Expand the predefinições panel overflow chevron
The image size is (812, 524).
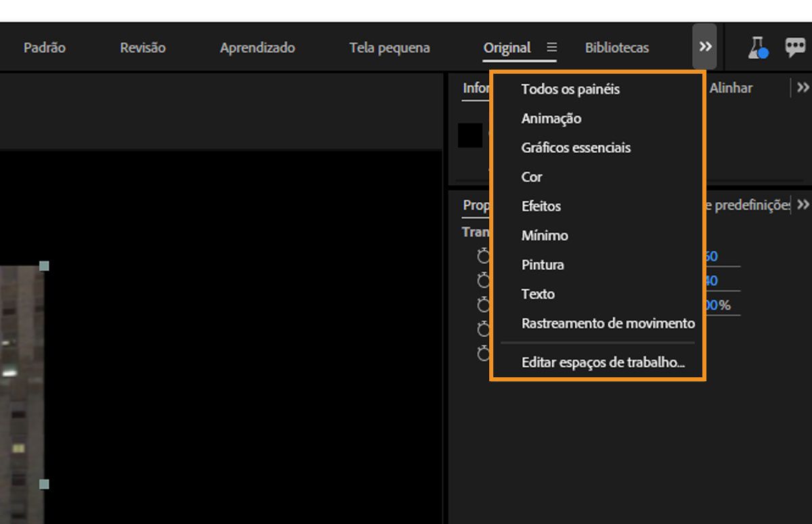tap(803, 204)
